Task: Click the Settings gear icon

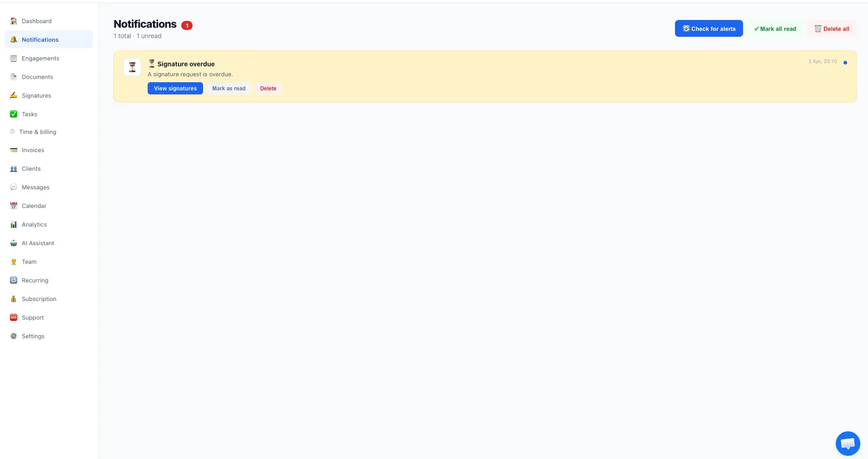Action: point(14,336)
